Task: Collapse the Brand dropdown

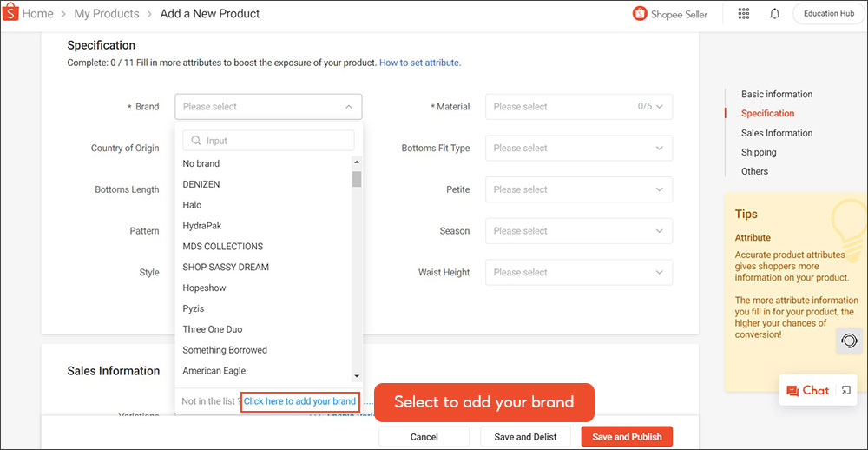Action: pos(348,107)
